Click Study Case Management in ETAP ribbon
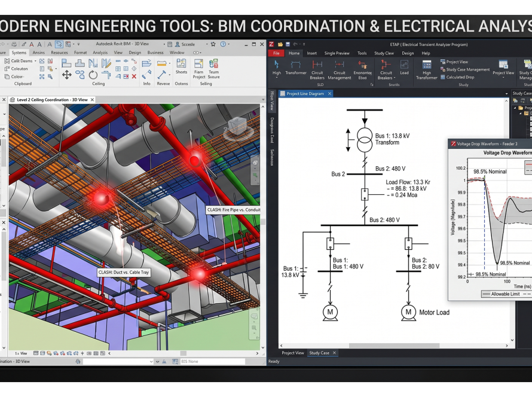This screenshot has width=532, height=397. pyautogui.click(x=465, y=69)
